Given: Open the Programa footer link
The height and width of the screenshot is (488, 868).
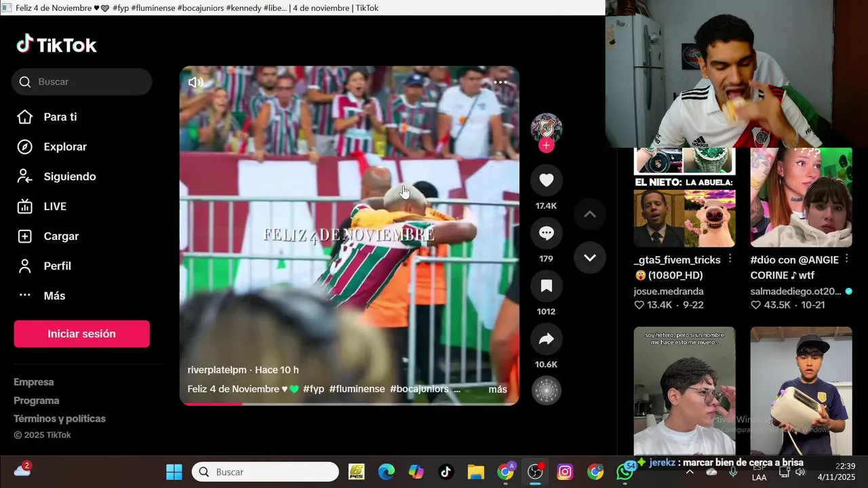Looking at the screenshot, I should [36, 400].
